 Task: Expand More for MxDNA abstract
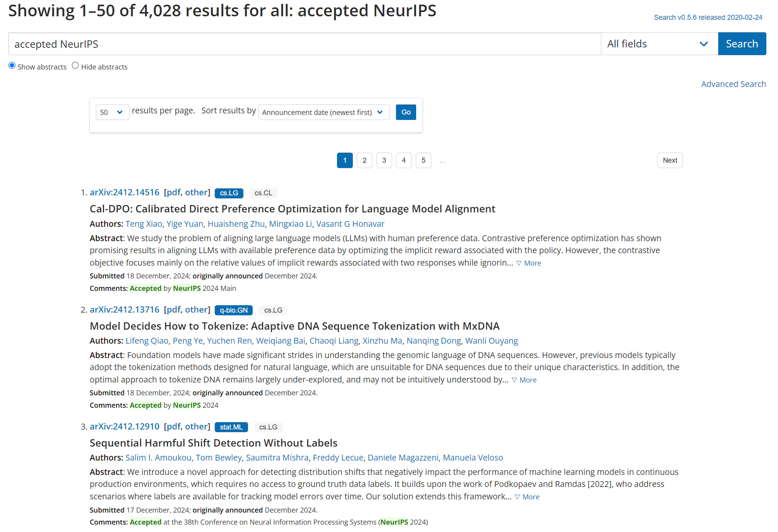tap(524, 380)
